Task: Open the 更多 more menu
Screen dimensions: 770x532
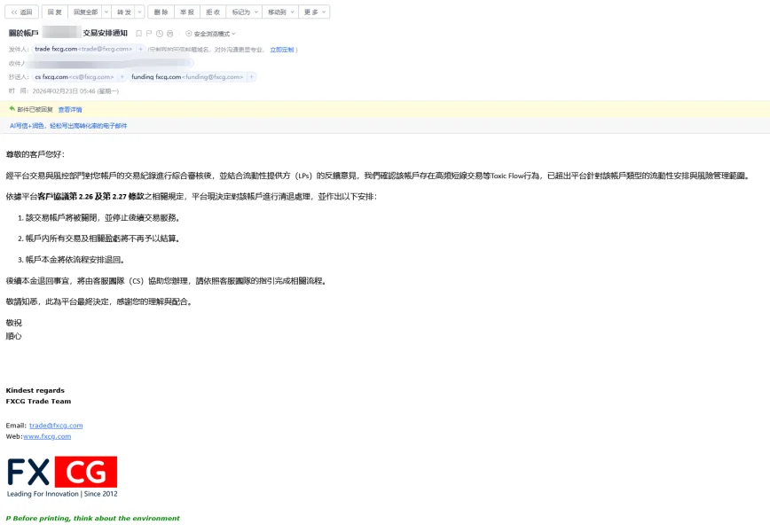Action: 314,12
